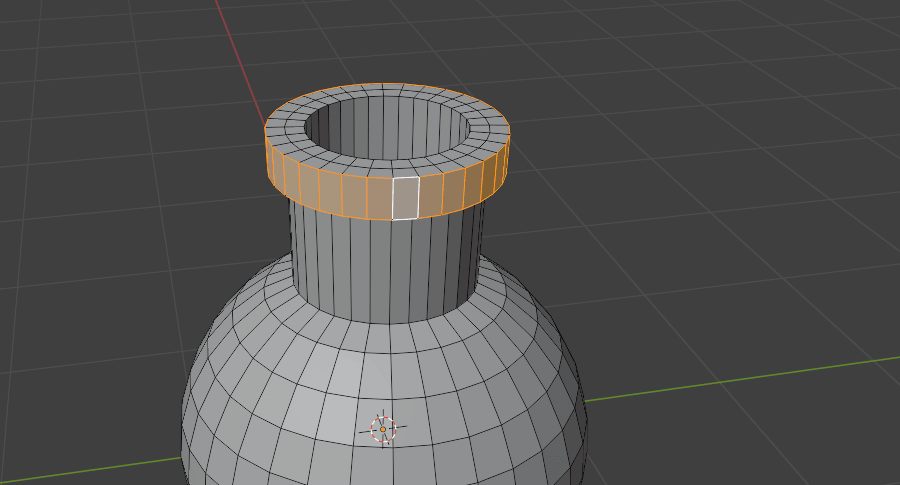Pick the leftmost orange side face of the rim
900x485 pixels.
click(270, 160)
